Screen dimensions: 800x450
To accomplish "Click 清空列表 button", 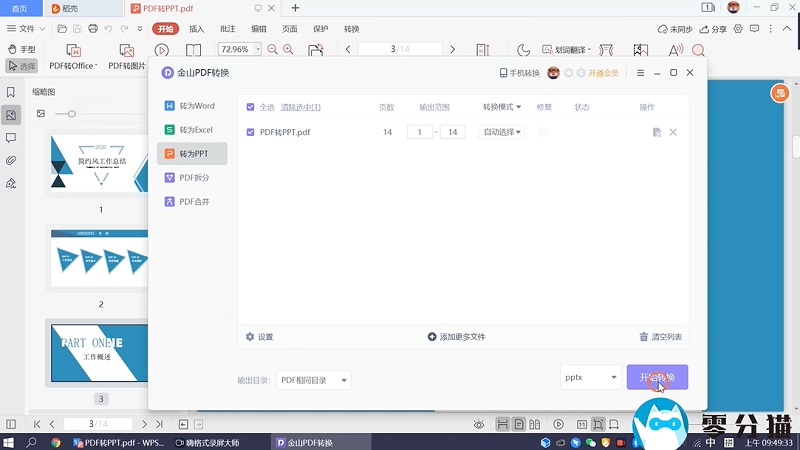I will [x=661, y=337].
